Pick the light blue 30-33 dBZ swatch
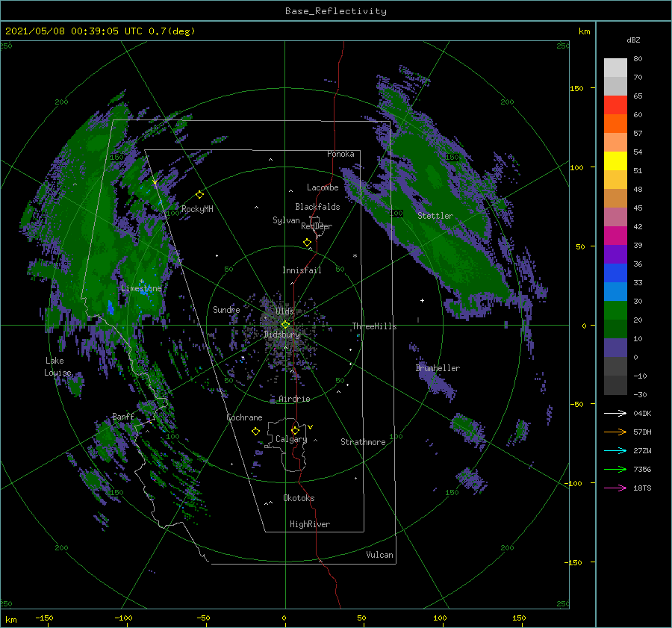This screenshot has width=672, height=628. 615,292
